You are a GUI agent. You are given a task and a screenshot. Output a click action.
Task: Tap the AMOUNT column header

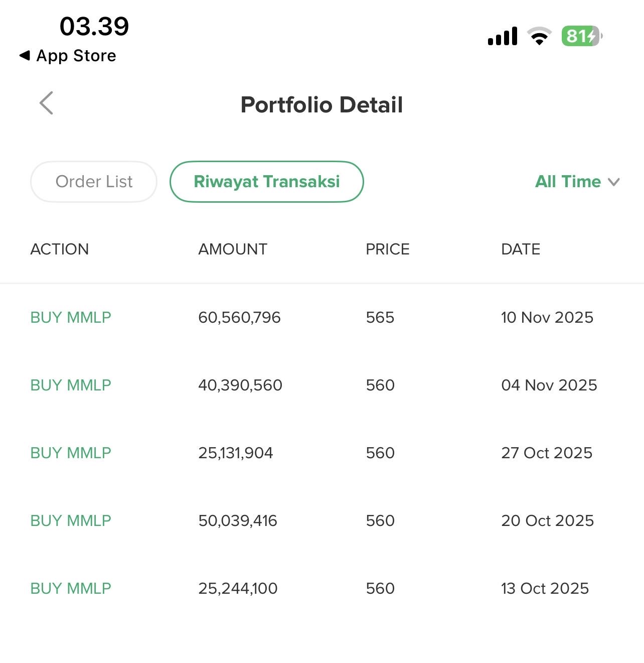(233, 249)
